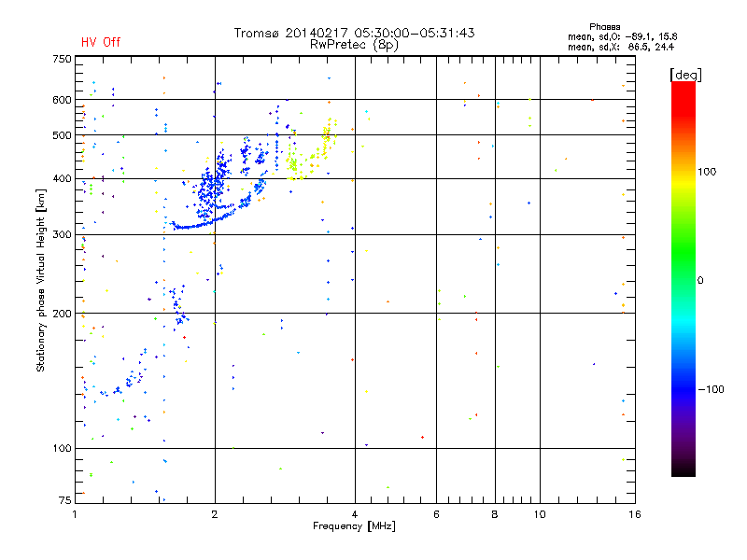Click y-axis tick label '400'

coord(62,178)
